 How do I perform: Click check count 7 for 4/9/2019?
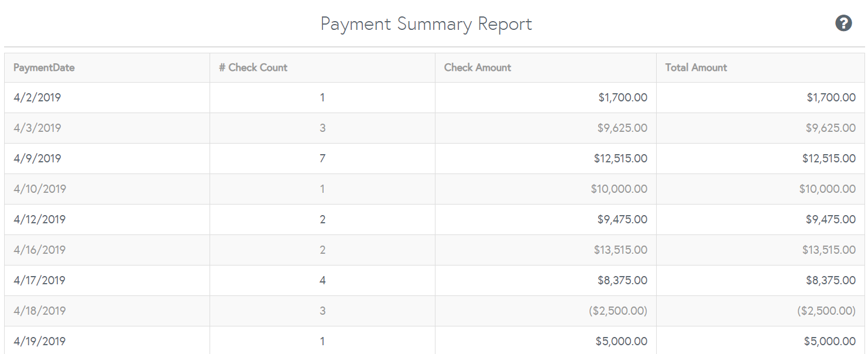[x=323, y=158]
